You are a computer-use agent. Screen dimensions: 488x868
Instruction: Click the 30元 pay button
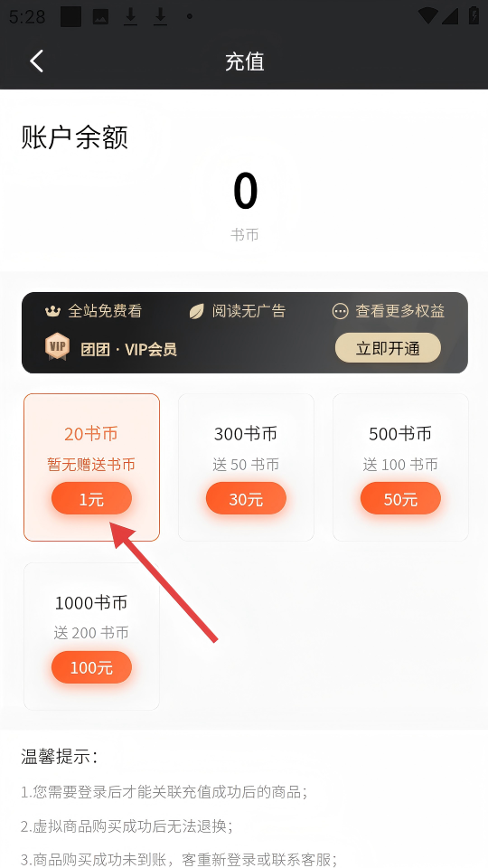coord(246,499)
